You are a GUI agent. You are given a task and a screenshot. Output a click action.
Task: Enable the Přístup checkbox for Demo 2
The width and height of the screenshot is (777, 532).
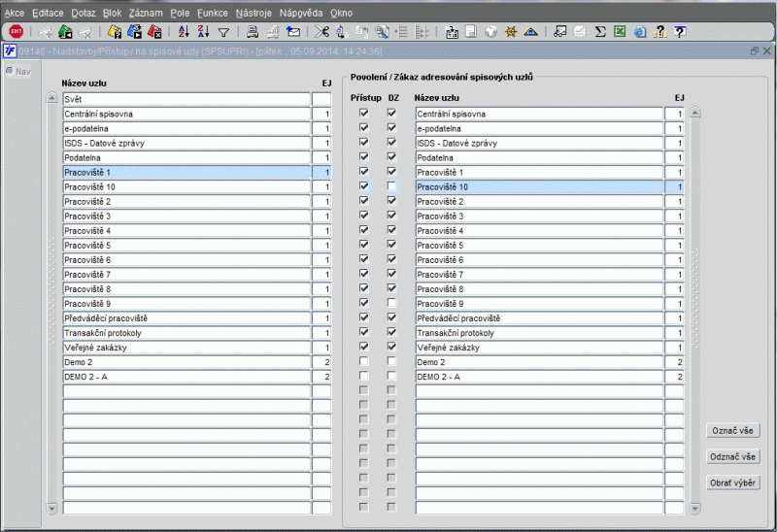point(364,361)
